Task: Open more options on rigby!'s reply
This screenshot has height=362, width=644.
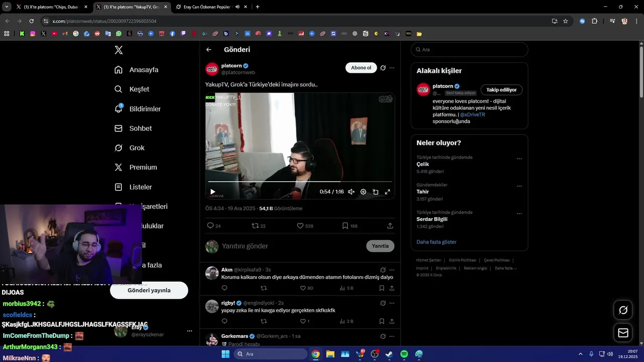Action: (392, 303)
